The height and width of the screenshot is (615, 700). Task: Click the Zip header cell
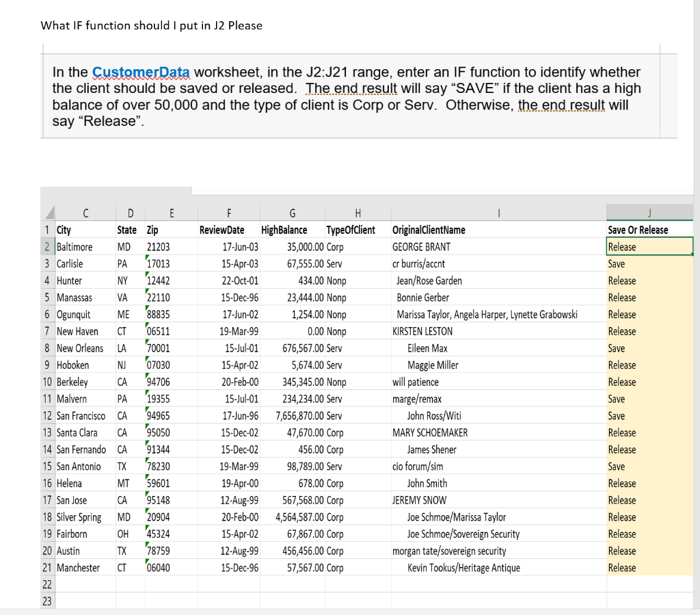[x=172, y=230]
